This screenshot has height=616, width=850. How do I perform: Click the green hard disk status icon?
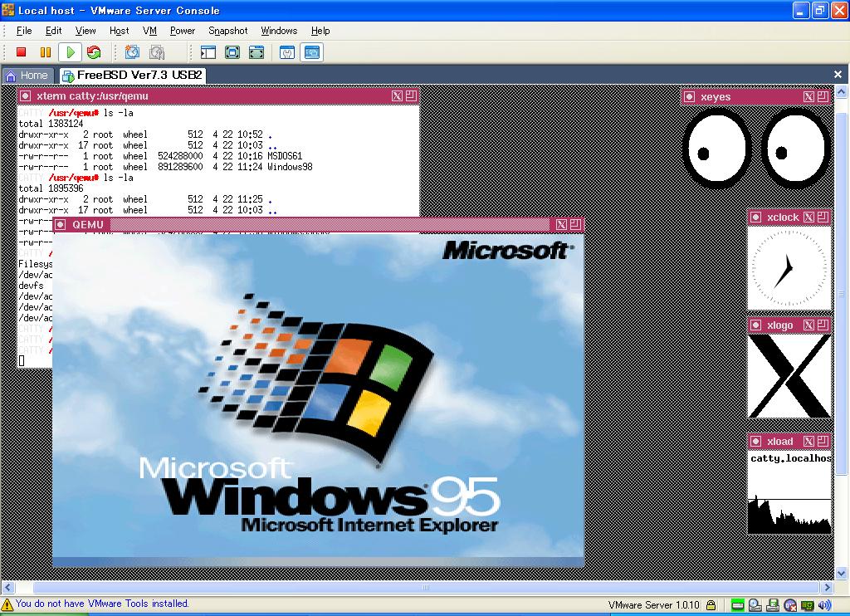pos(738,605)
